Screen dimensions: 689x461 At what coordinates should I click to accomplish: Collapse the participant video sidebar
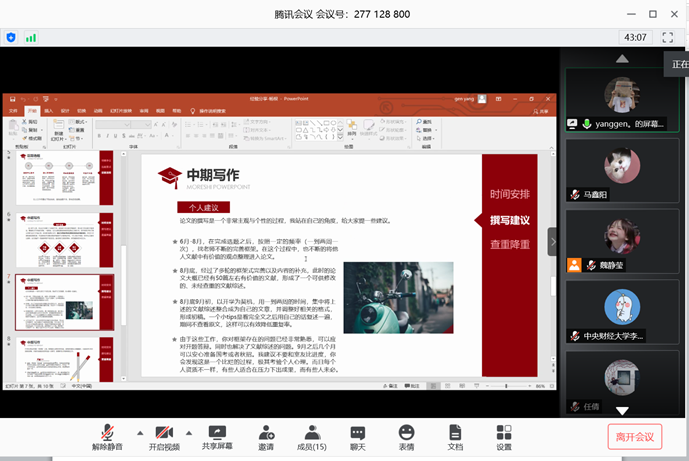[552, 241]
